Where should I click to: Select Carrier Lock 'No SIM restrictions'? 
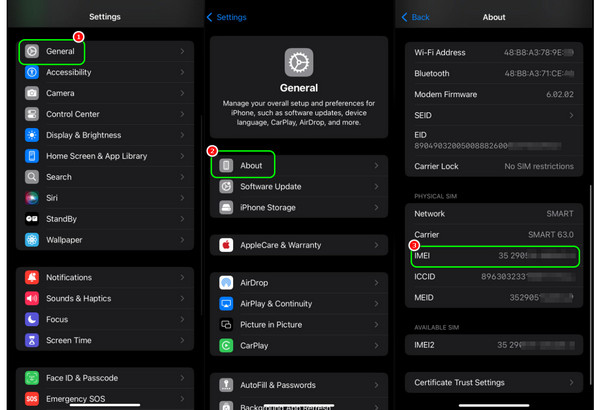tap(539, 166)
